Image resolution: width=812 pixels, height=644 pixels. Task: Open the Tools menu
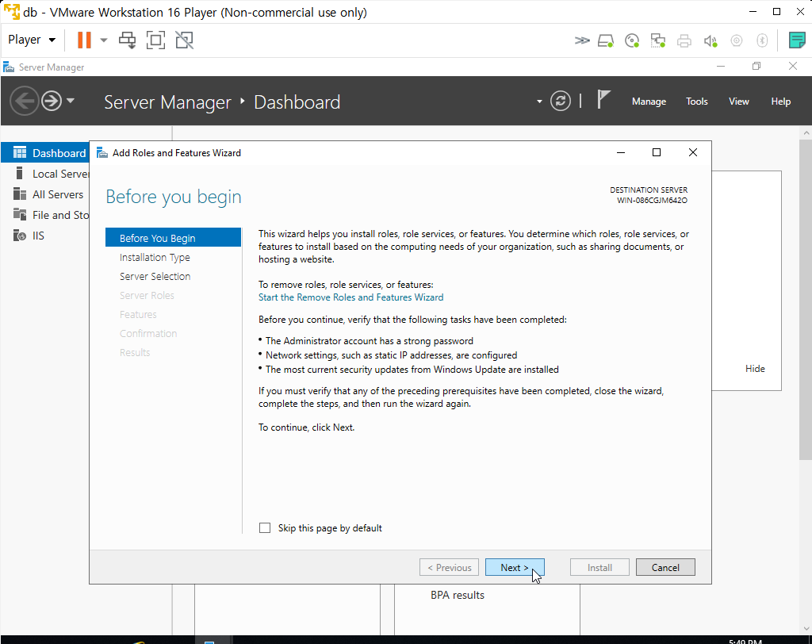click(x=696, y=102)
